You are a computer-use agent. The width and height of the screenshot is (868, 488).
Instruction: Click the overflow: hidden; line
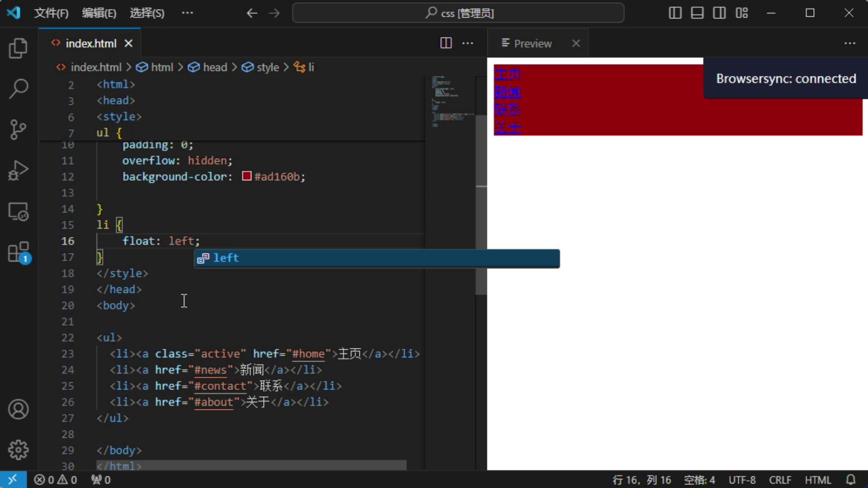tap(177, 160)
